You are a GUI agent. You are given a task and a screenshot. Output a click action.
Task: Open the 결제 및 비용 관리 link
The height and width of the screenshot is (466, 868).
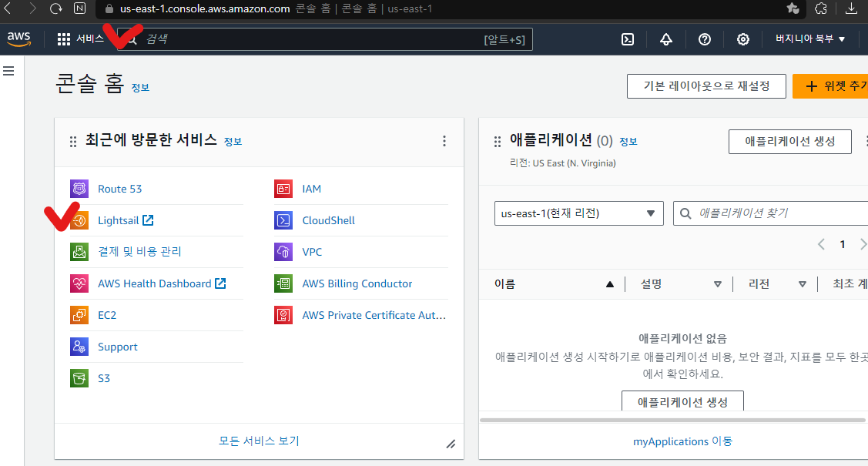[x=139, y=252]
